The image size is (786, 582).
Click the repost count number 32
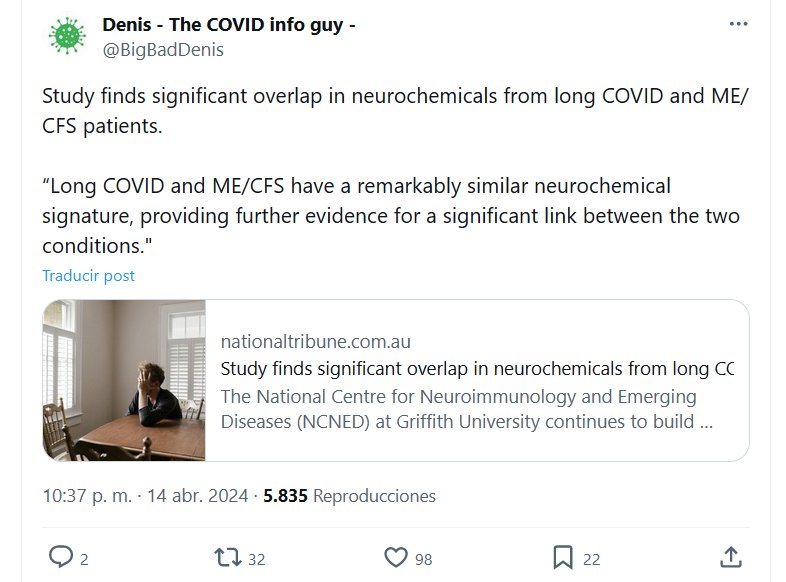point(256,559)
